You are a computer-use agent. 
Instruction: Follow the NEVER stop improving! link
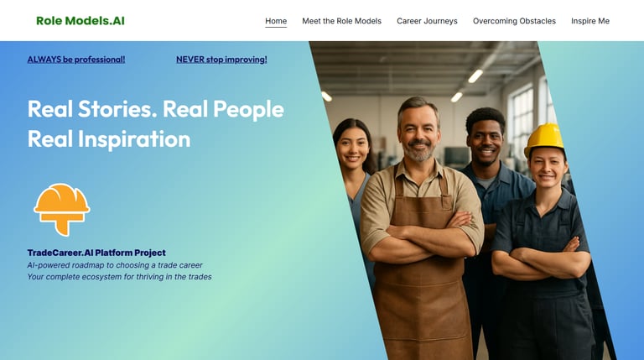point(221,60)
